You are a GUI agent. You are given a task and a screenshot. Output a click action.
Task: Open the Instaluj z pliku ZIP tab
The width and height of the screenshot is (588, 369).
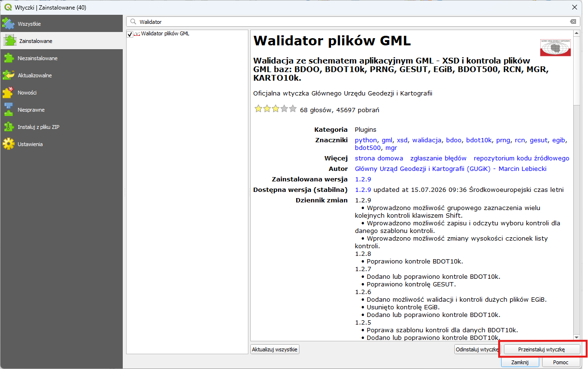(61, 127)
